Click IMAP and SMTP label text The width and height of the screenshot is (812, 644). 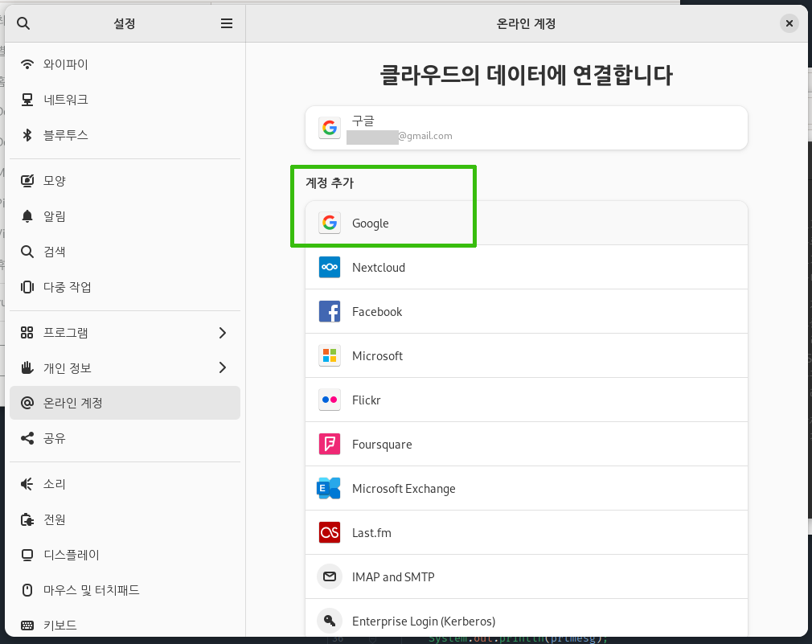pyautogui.click(x=393, y=577)
